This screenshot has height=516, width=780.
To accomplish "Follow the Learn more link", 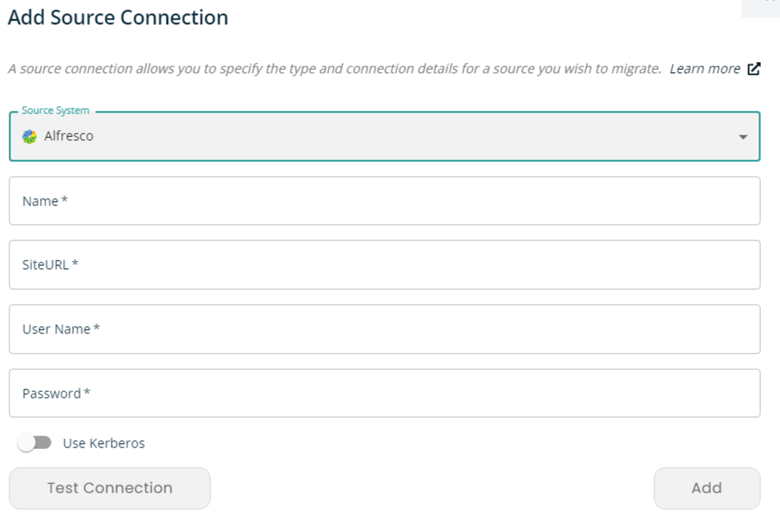I will pyautogui.click(x=705, y=69).
